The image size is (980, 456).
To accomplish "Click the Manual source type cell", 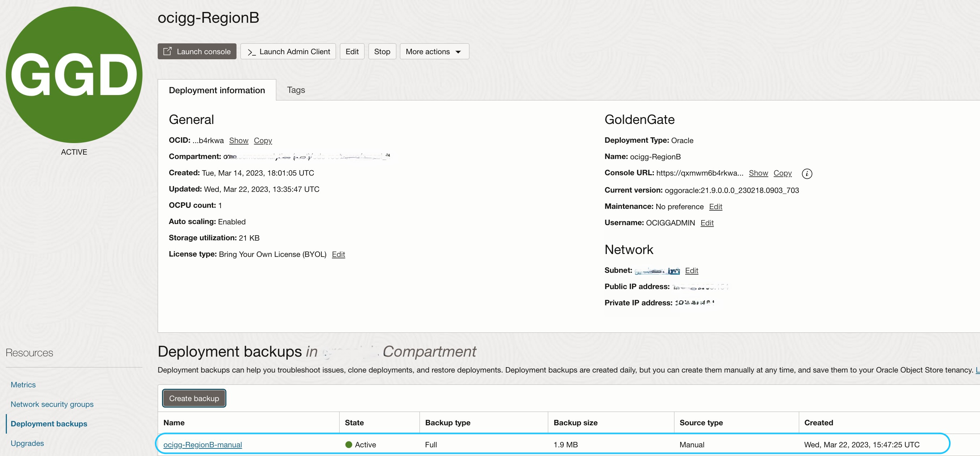I will pos(692,444).
